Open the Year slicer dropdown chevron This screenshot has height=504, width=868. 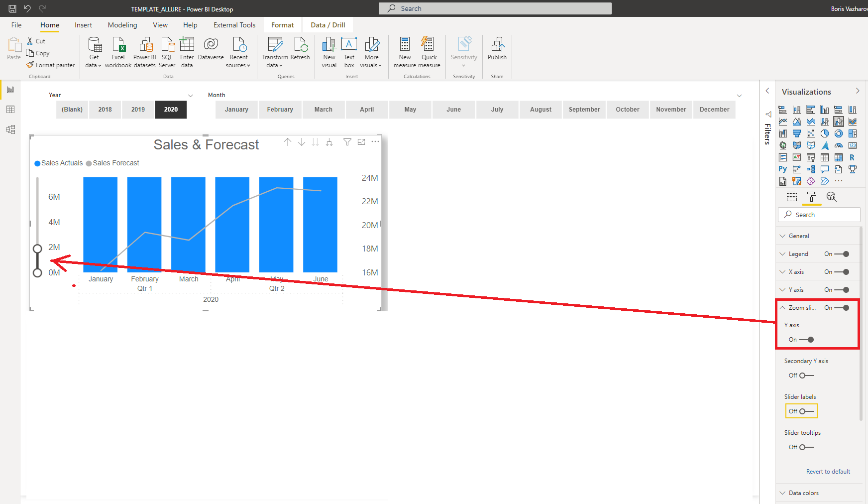[x=191, y=96]
